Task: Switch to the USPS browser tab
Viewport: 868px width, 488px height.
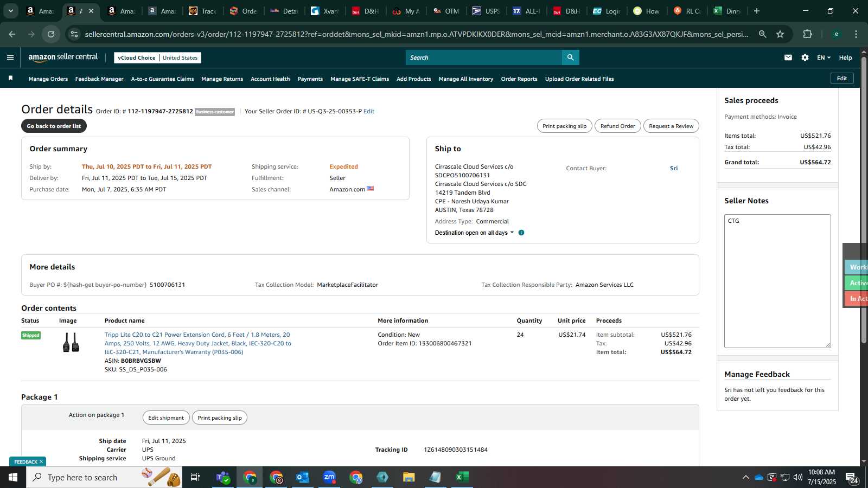Action: click(x=487, y=11)
